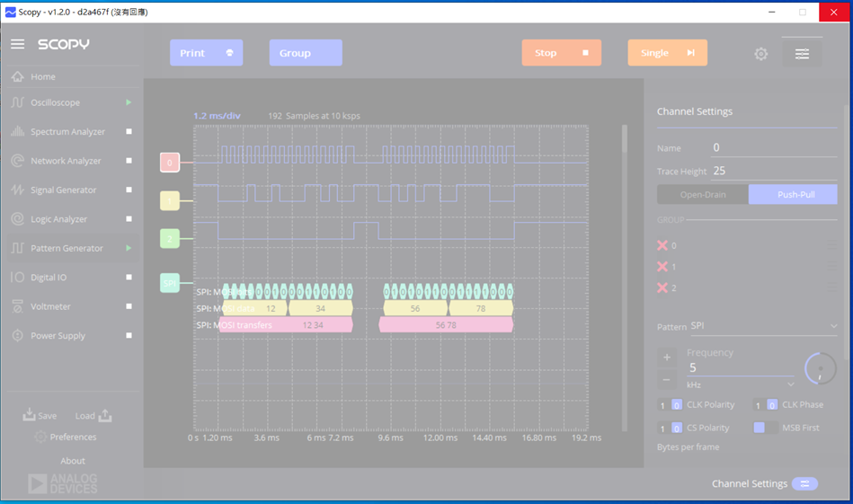This screenshot has height=504, width=853.
Task: Open the Pattern SPI dropdown
Action: pos(764,326)
